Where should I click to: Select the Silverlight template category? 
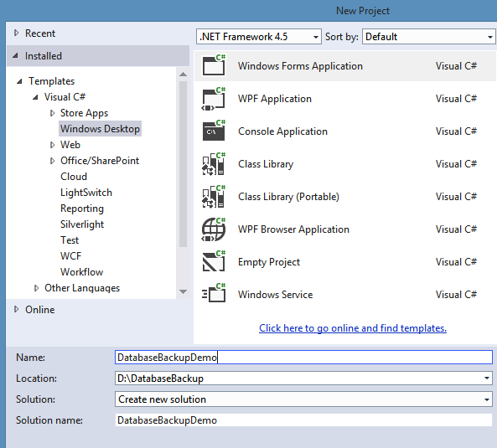(x=82, y=224)
